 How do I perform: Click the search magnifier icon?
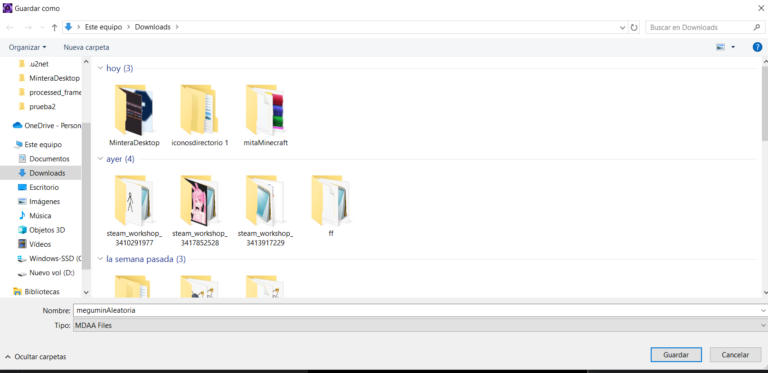[x=757, y=27]
